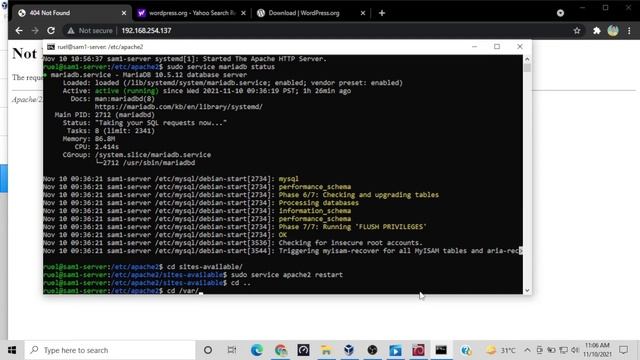Open a new Chrome tab
The height and width of the screenshot is (360, 640).
pos(382,13)
